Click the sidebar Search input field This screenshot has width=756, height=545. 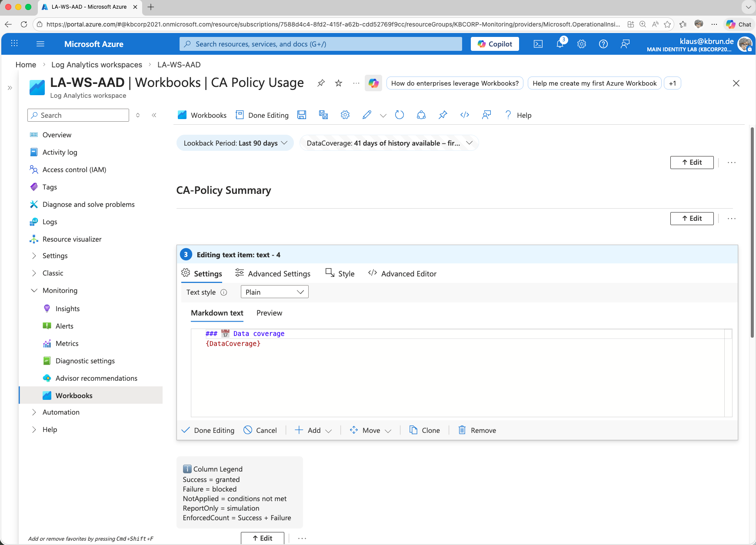click(79, 115)
